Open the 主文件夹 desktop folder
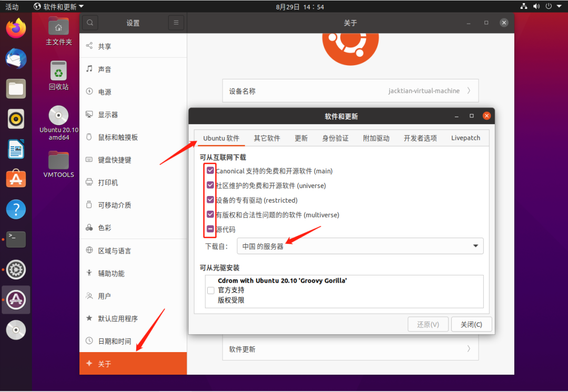 (x=59, y=31)
